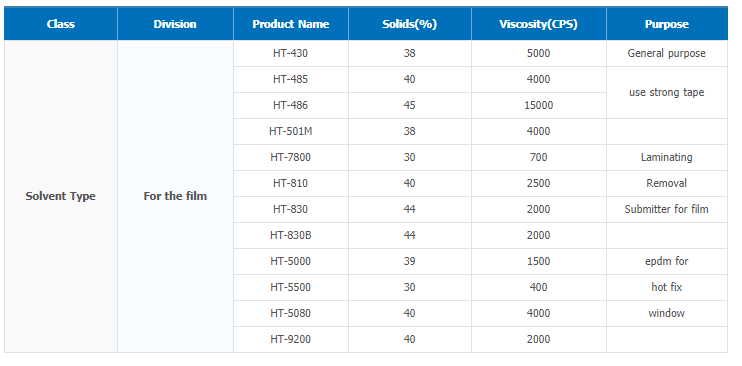Select the HT-7800 product cell
This screenshot has width=742, height=366.
tap(291, 157)
